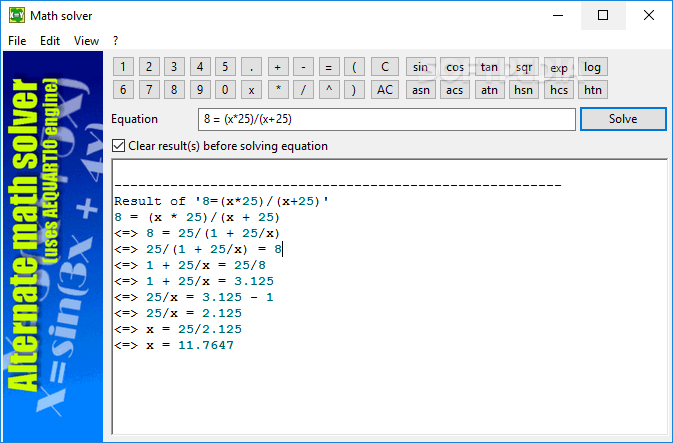Screen dimensions: 673x443
Task: Insert the tan function
Action: [489, 67]
